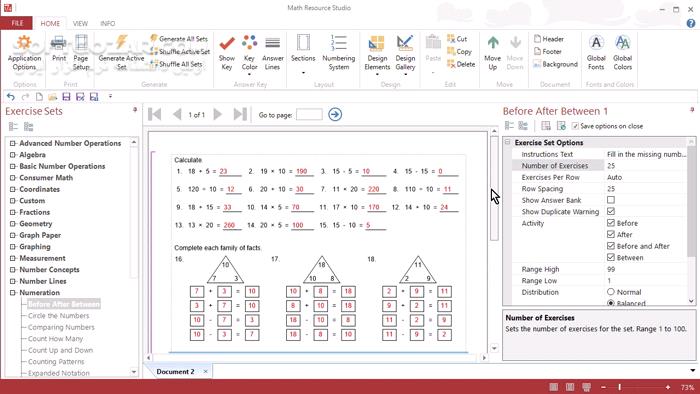This screenshot has width=700, height=394.
Task: Uncheck Before and After checkbox
Action: (611, 246)
